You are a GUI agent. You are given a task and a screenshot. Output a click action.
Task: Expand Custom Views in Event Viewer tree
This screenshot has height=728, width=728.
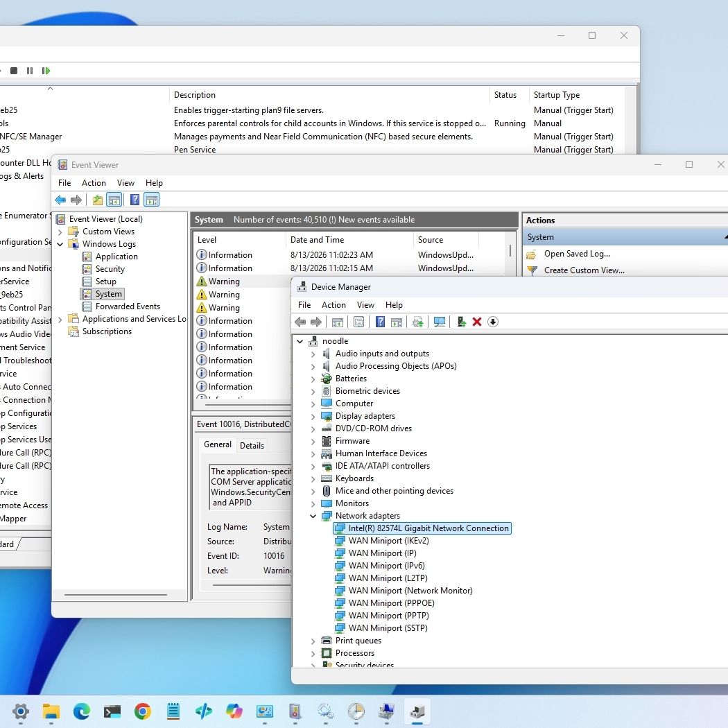click(x=60, y=232)
